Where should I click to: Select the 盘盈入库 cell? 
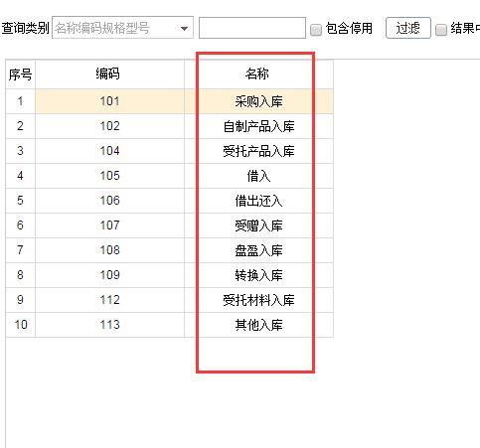click(x=258, y=250)
